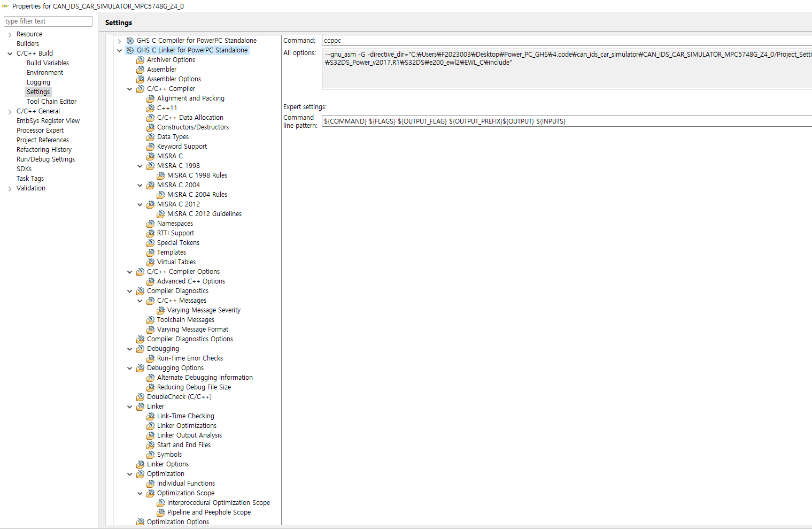Collapse the GHS C Linker tree node
The image size is (812, 529).
pos(120,50)
